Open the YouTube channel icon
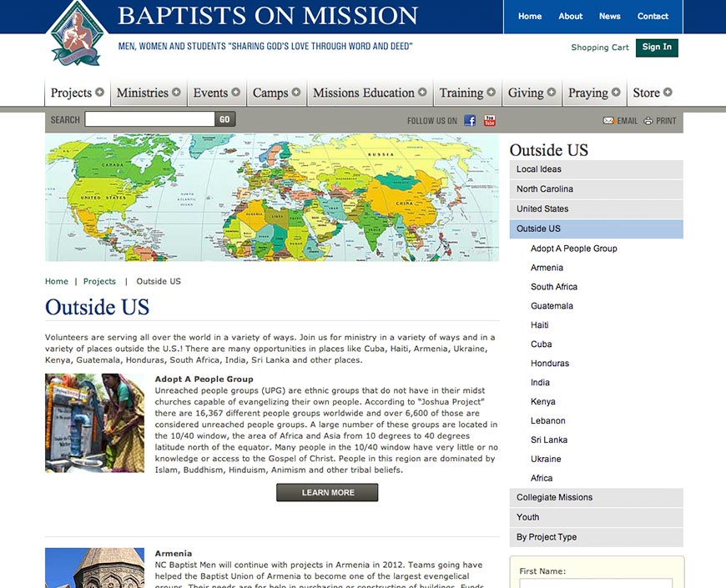Screen dimensions: 726x588 tap(489, 121)
